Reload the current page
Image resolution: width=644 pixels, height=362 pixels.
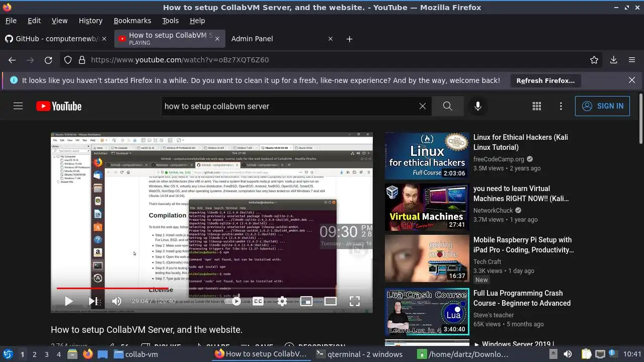(x=48, y=60)
